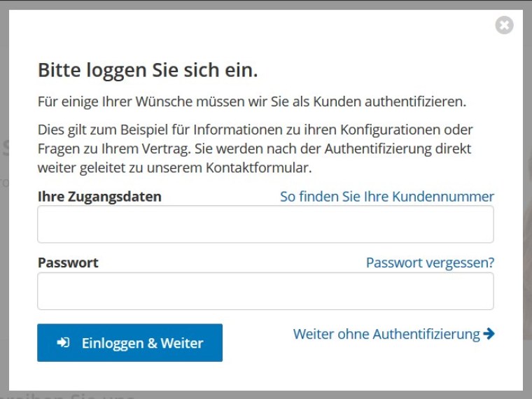Image resolution: width=532 pixels, height=399 pixels.
Task: Click the partially hidden heading beneath the dialog
Action: pyautogui.click(x=70, y=395)
